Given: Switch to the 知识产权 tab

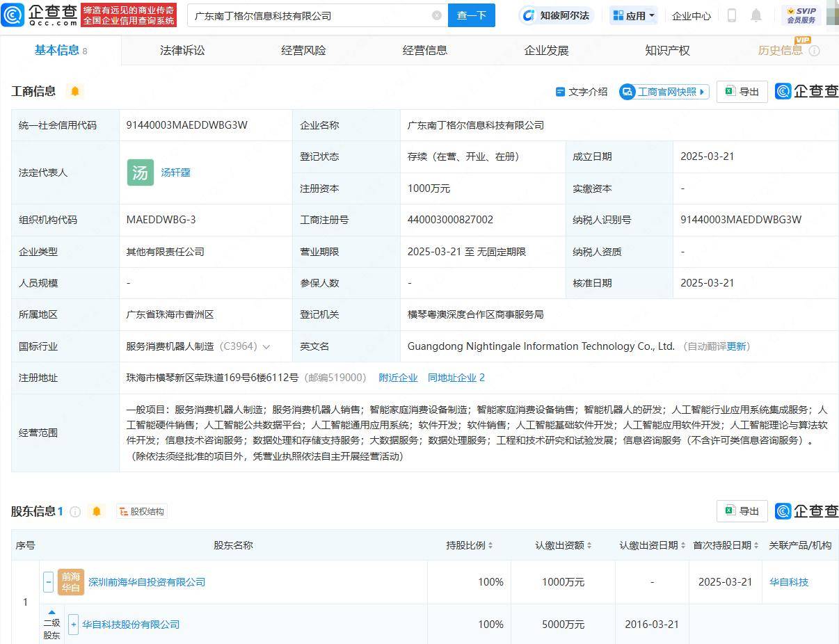Looking at the screenshot, I should click(666, 50).
